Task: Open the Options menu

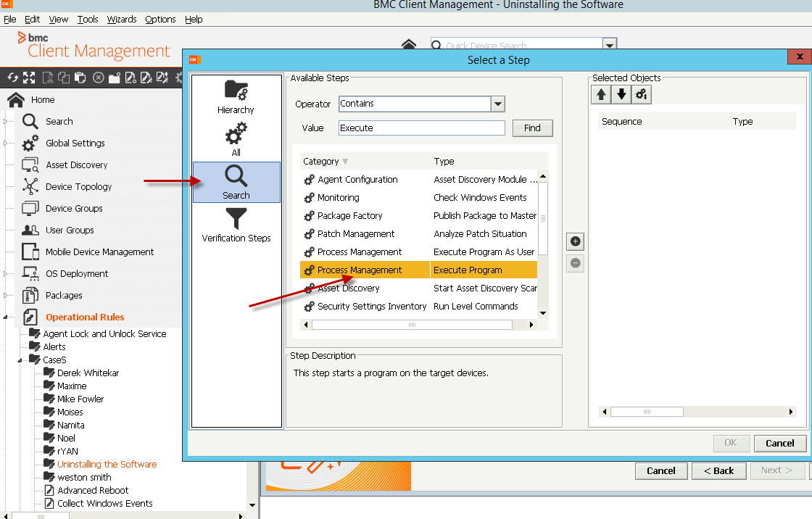Action: pyautogui.click(x=160, y=19)
